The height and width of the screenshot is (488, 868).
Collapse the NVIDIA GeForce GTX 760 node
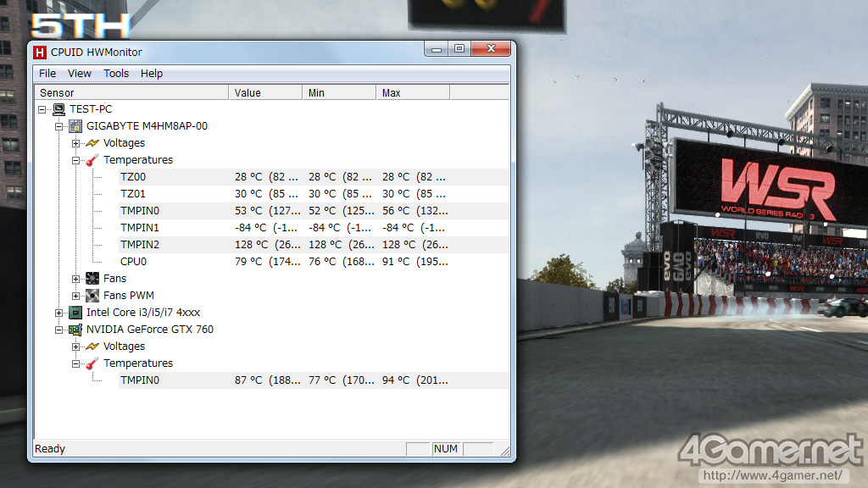(58, 330)
